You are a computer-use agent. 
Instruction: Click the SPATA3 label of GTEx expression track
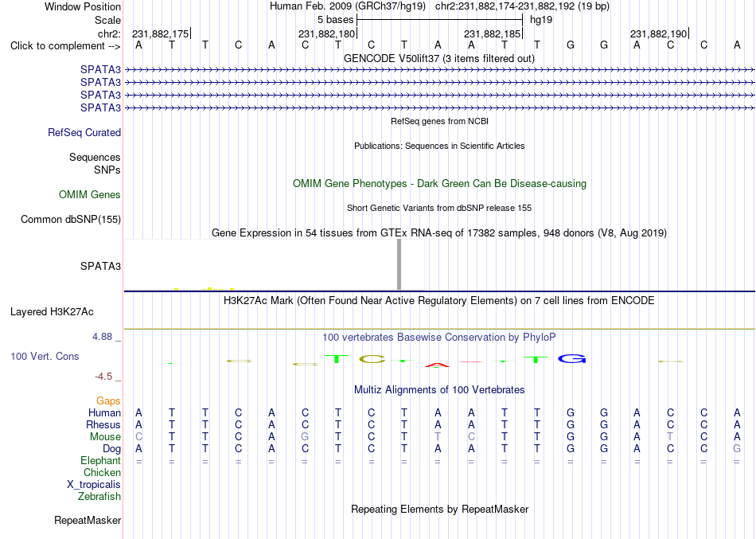(x=100, y=267)
